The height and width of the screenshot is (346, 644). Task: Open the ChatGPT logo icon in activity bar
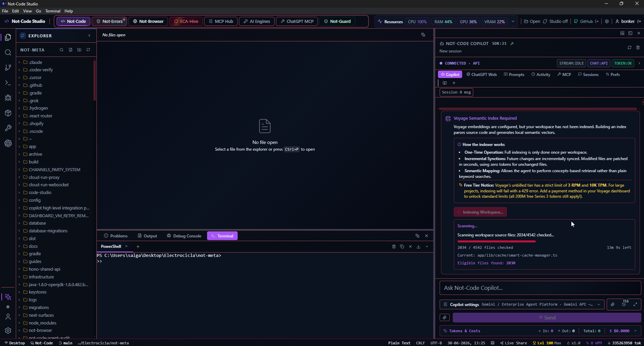pos(8,143)
